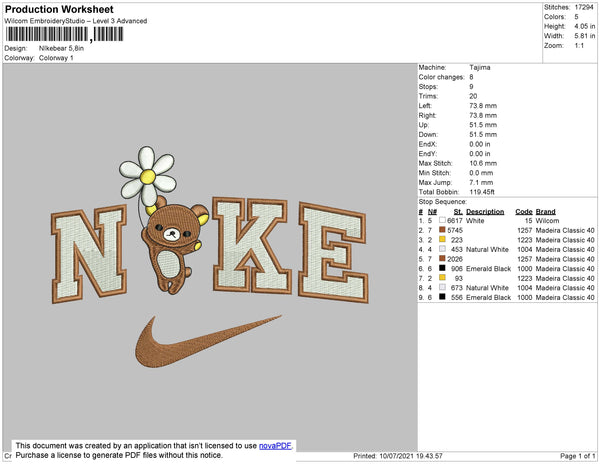Click the yellow swatch in stop row 7
Viewport: 600px width, 464px height.
point(442,278)
